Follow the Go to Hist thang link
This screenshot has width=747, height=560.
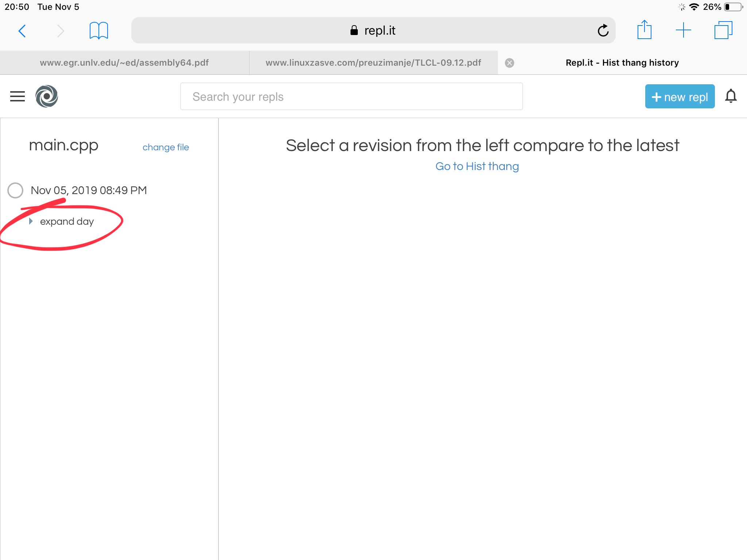pyautogui.click(x=477, y=166)
